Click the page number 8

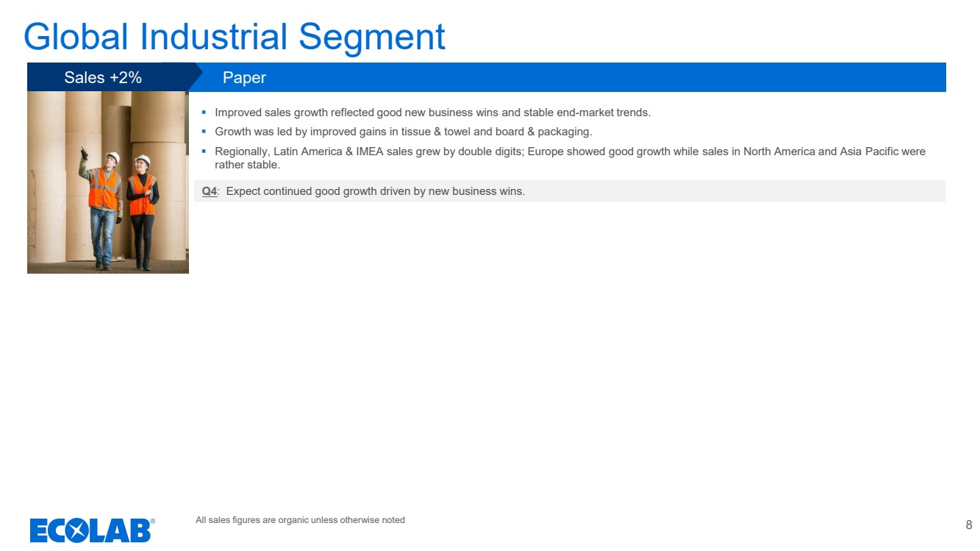(968, 525)
